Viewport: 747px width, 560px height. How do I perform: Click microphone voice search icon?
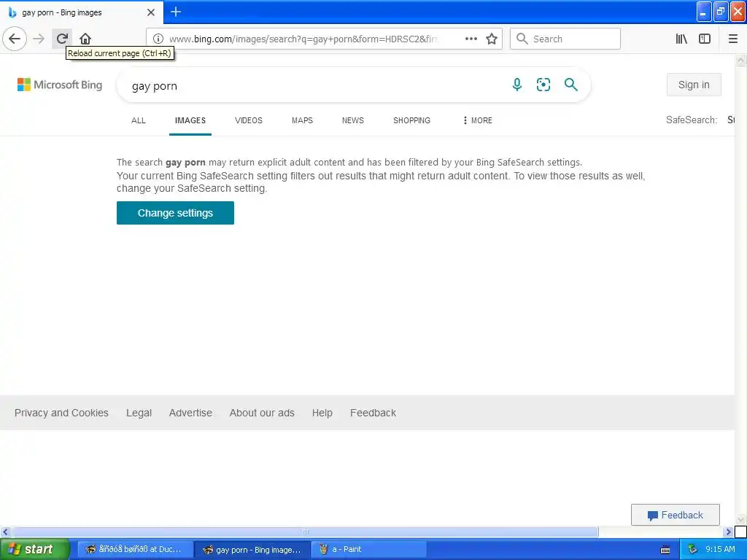coord(517,85)
